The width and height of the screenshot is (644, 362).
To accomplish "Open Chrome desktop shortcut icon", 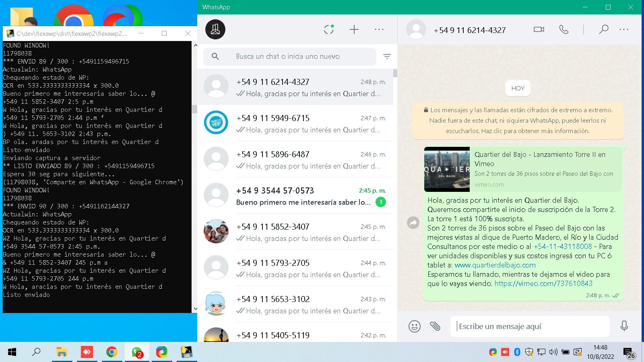I will pos(74,15).
